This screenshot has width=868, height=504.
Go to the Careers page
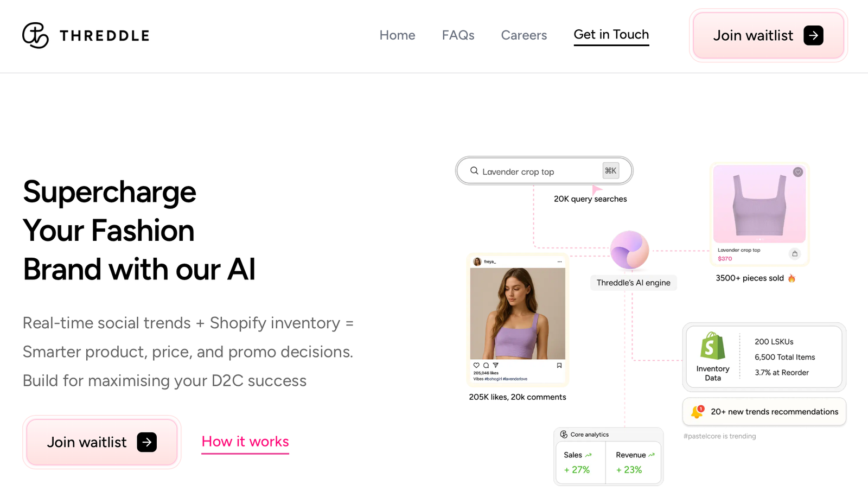pos(524,35)
